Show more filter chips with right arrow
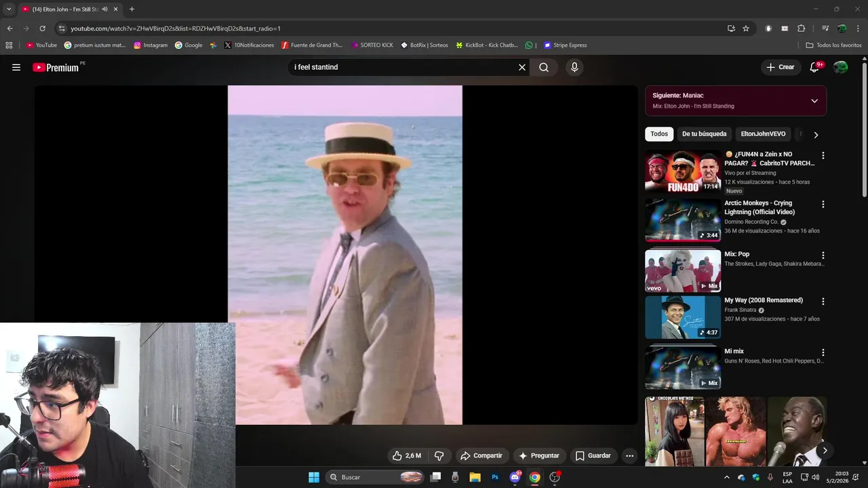Screen dimensions: 868x488 [816, 134]
